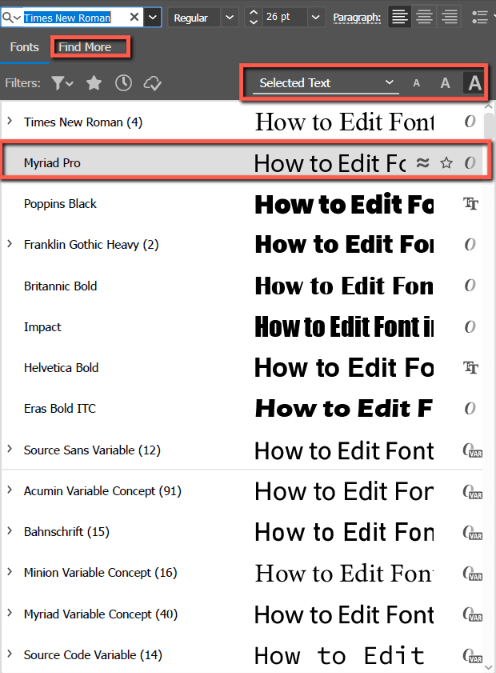Click Helvetica Bold TrueType icon
Screen dimensions: 496x673
[471, 367]
